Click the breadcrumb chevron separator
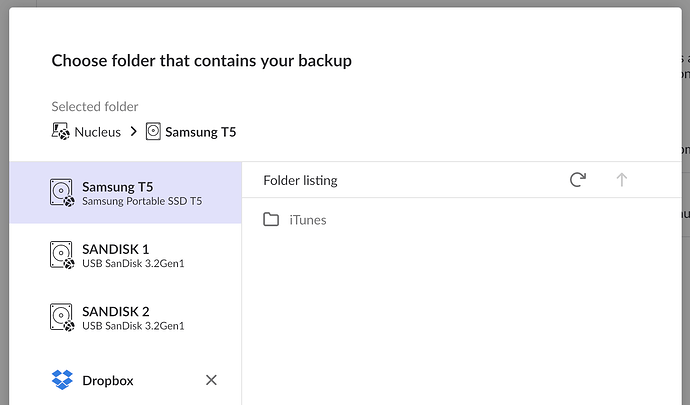 coord(134,132)
